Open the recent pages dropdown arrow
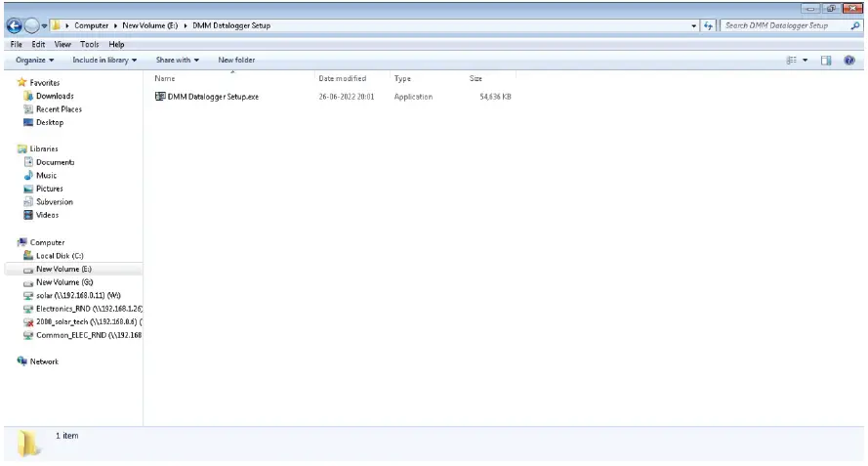Image resolution: width=868 pixels, height=466 pixels. pyautogui.click(x=44, y=26)
